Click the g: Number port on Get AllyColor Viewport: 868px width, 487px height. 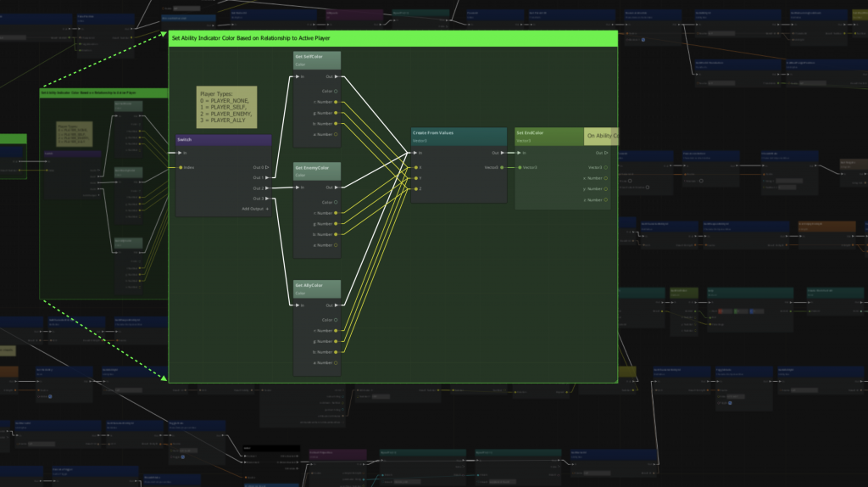pyautogui.click(x=336, y=341)
